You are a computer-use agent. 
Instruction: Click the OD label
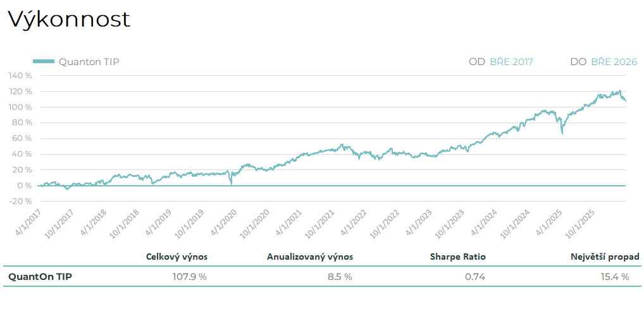[x=476, y=61]
